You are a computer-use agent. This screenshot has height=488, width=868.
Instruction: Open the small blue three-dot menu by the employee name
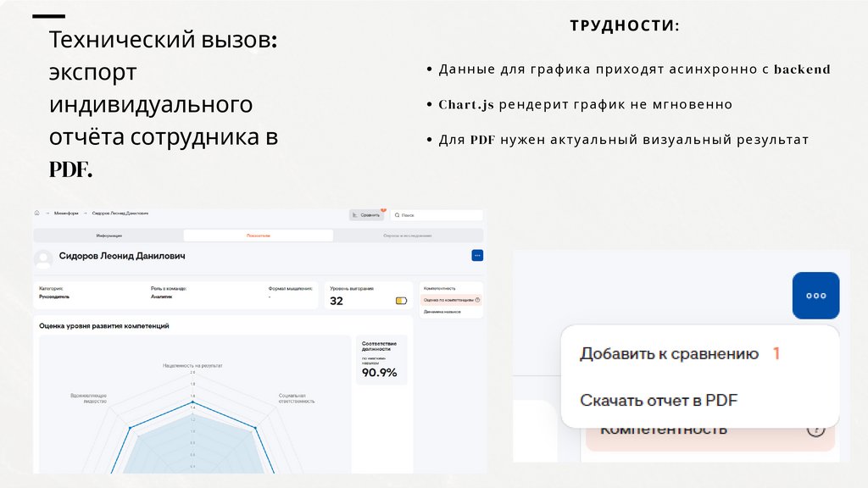[477, 256]
